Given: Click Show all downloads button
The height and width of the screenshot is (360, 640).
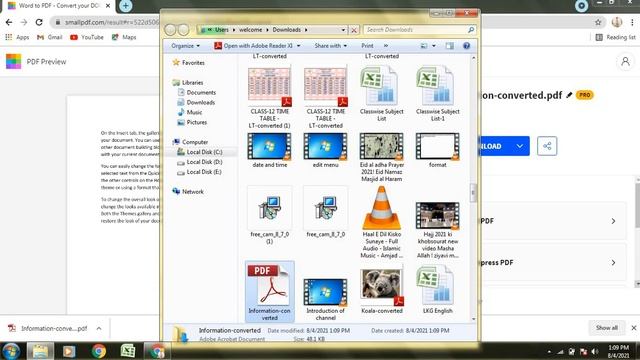Looking at the screenshot, I should click(x=607, y=328).
